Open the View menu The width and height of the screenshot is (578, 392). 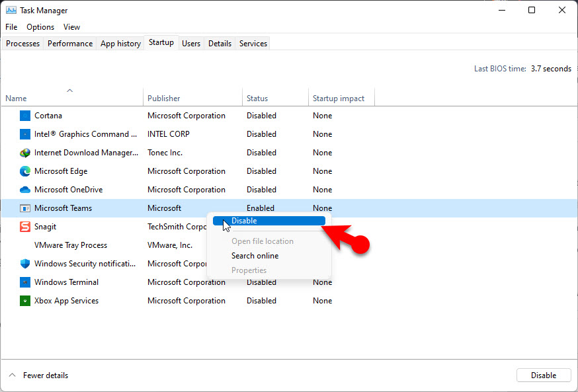coord(71,27)
